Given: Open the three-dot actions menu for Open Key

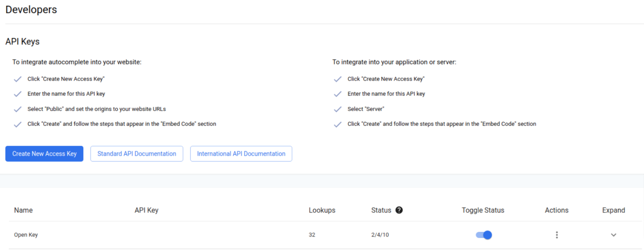Looking at the screenshot, I should click(x=557, y=235).
